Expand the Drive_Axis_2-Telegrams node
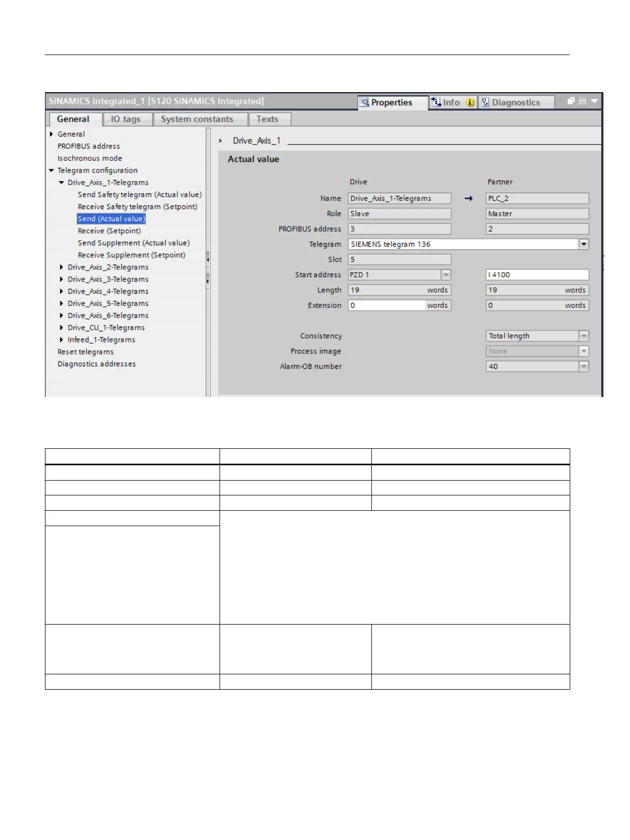This screenshot has height=840, width=630. coord(61,267)
